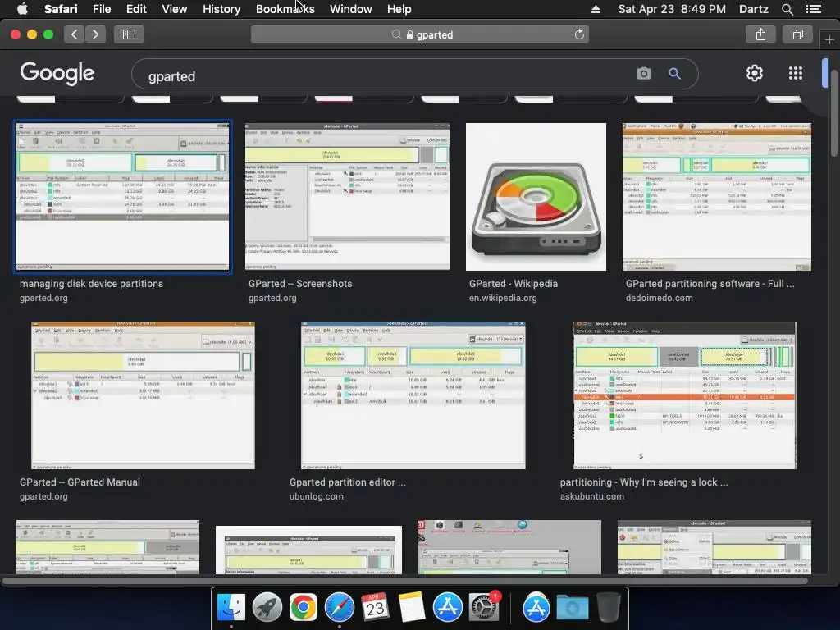Viewport: 840px width, 630px height.
Task: Click the blue Google search magnifier
Action: tap(674, 73)
